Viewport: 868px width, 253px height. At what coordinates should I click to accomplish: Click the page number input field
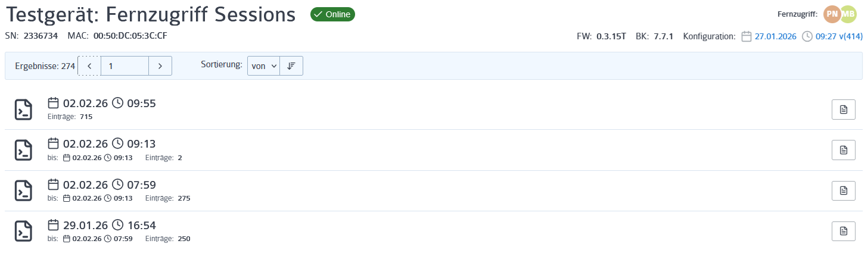pos(125,66)
